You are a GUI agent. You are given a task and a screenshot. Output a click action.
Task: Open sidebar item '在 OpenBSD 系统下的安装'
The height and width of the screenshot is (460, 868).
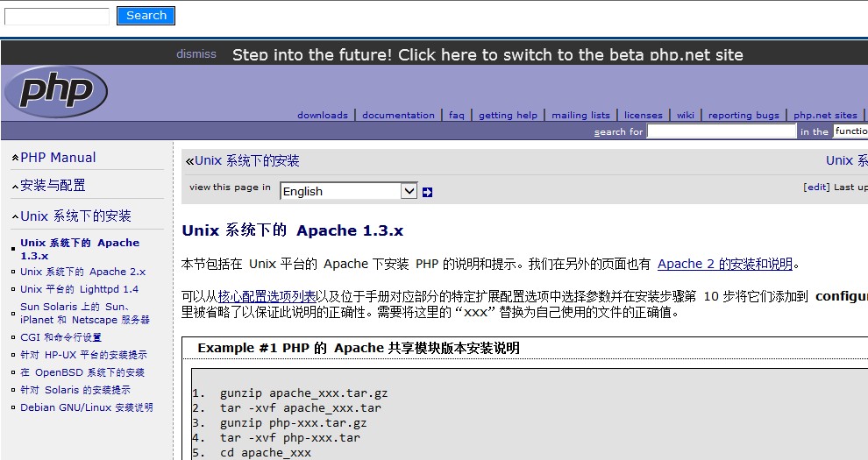point(82,372)
